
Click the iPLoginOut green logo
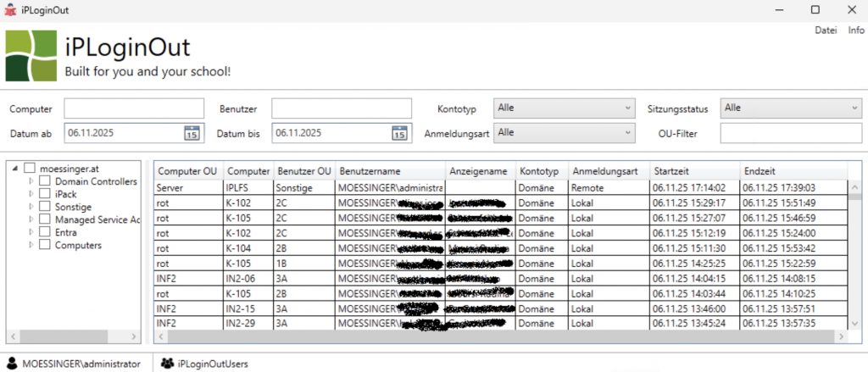click(x=31, y=56)
